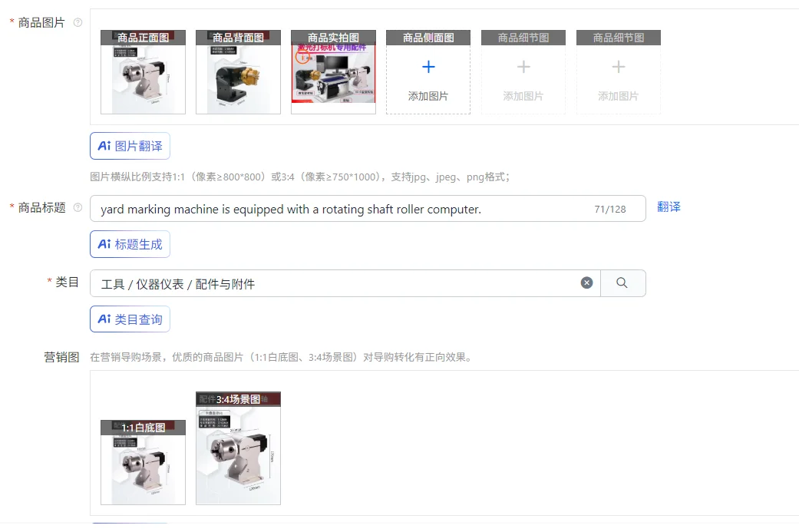Screen dimensions: 799x532
Task: Click the AI 类目查询 button
Action: (x=130, y=319)
